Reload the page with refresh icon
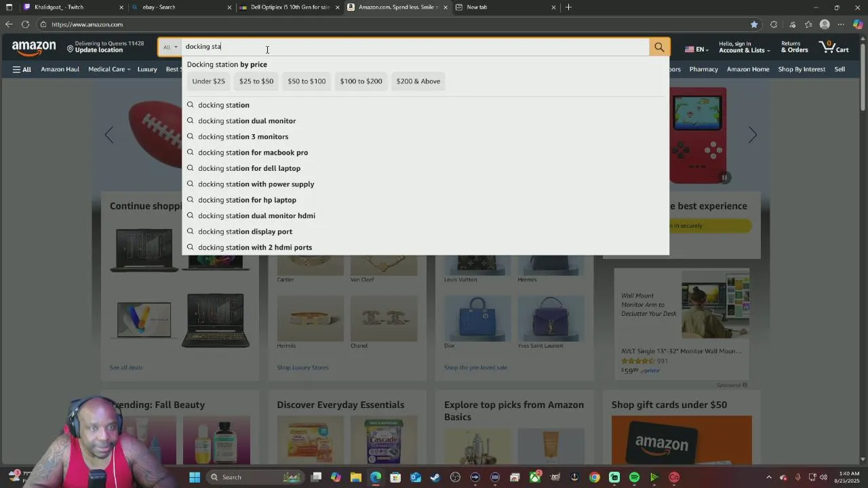868x488 pixels. click(x=25, y=24)
